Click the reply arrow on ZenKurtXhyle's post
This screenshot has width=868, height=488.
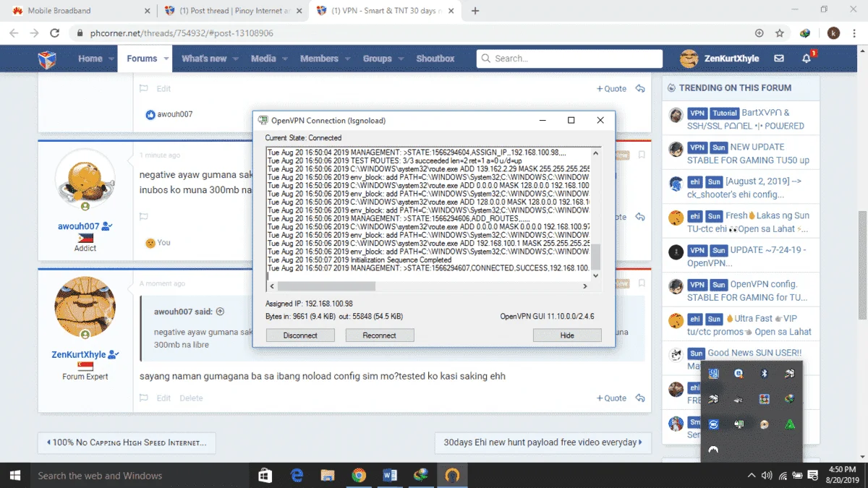(640, 398)
